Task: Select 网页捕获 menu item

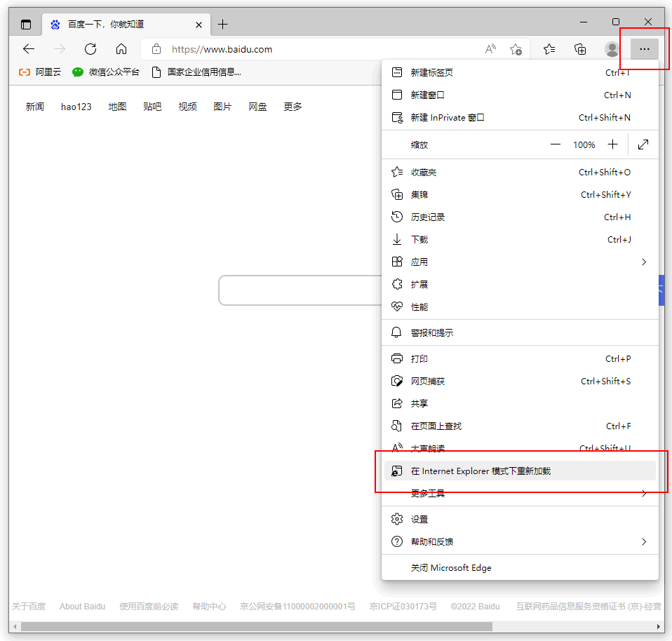Action: pos(520,382)
